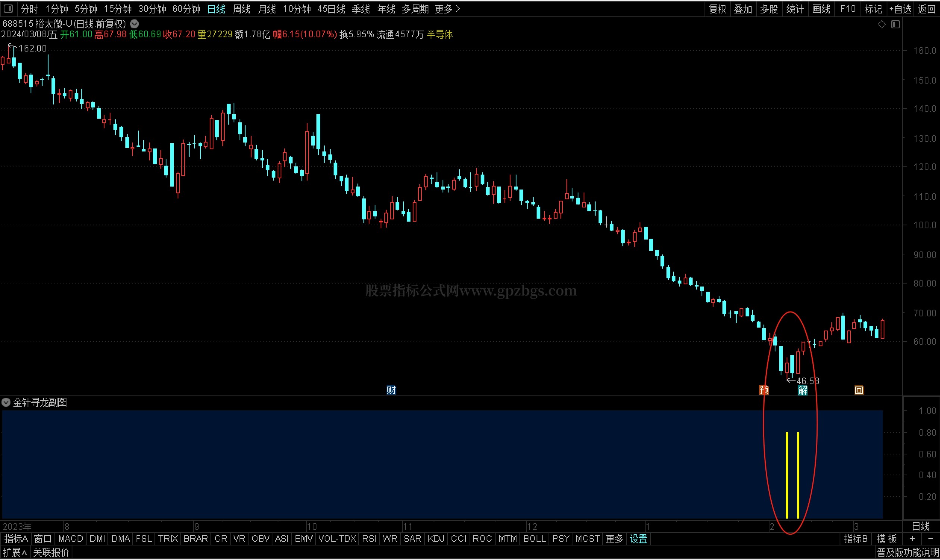Open 多周期 multi-period view
Screen dimensions: 940x560
[x=415, y=9]
